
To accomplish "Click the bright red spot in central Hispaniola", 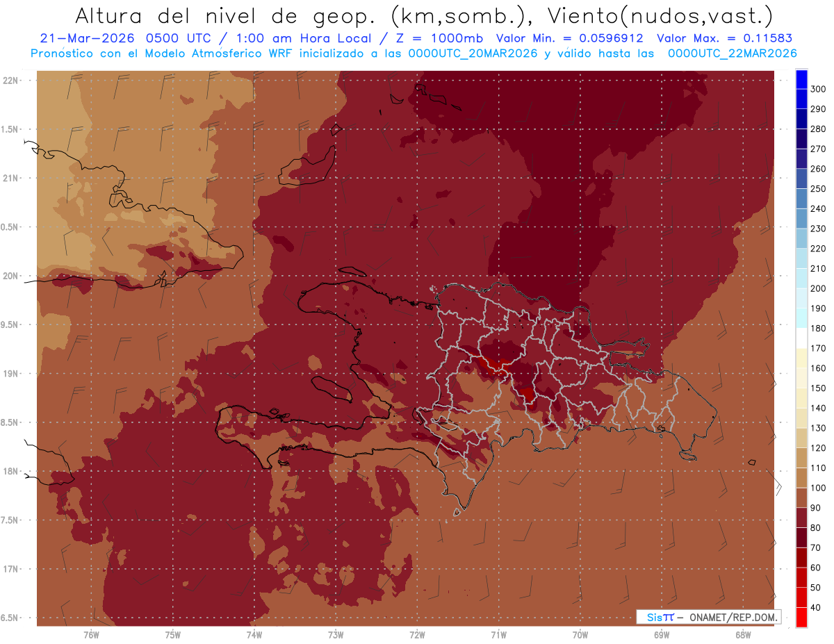I will coord(494,364).
